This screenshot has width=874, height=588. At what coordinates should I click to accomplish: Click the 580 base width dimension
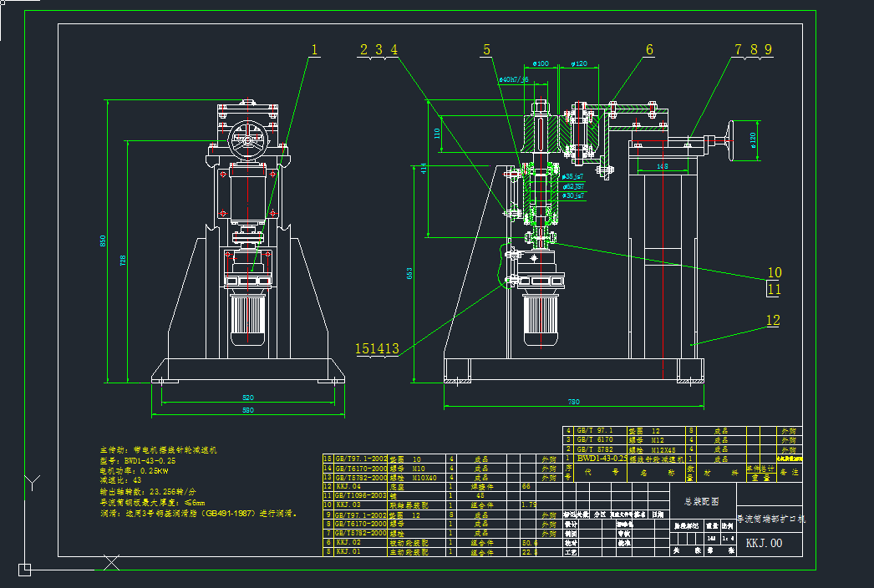248,410
